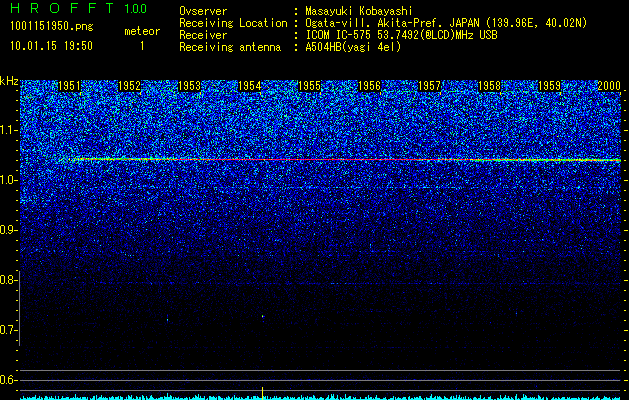
Task: Click the kHz unit label
Action: [x=9, y=81]
